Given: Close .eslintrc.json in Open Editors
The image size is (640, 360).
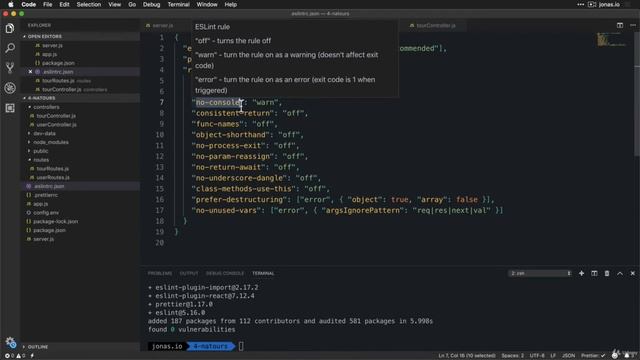Looking at the screenshot, I should point(30,72).
